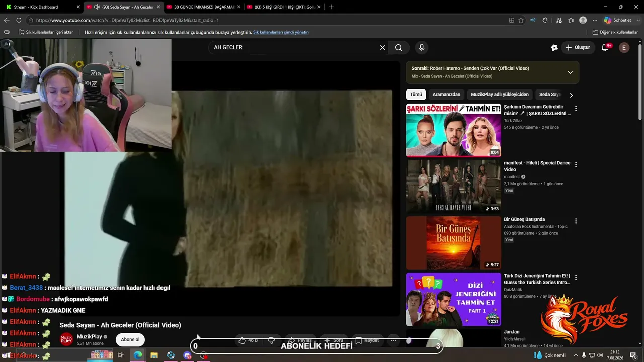Select the Tümü filter chip
644x362 pixels.
click(416, 95)
